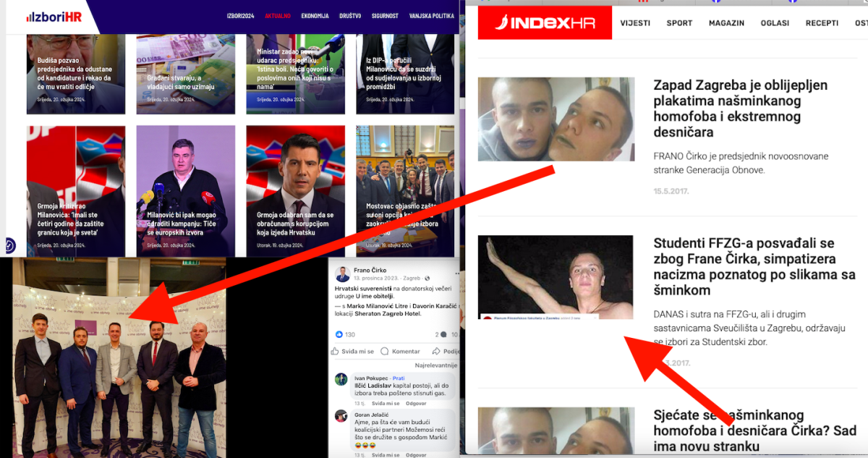Open the Najrelevantnije comment sort dropdown
This screenshot has width=868, height=458.
click(x=436, y=366)
